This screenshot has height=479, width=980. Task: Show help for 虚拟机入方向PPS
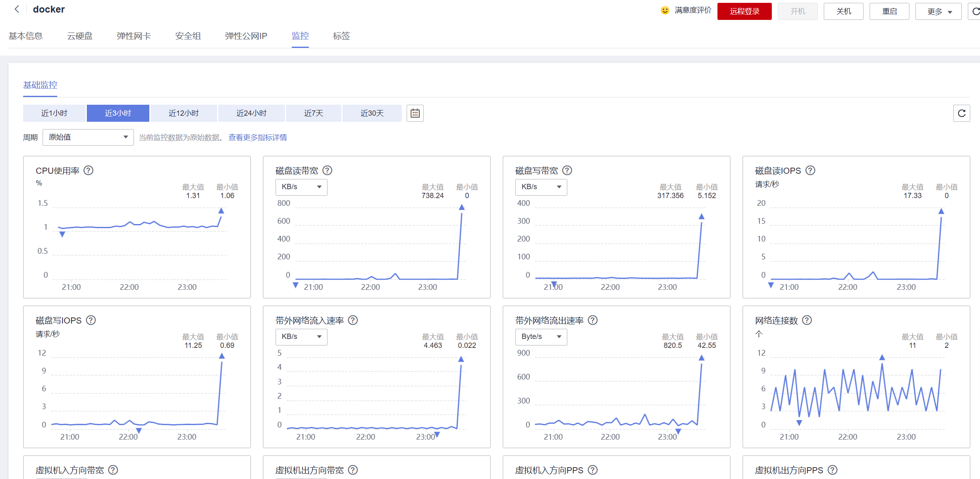pyautogui.click(x=592, y=470)
